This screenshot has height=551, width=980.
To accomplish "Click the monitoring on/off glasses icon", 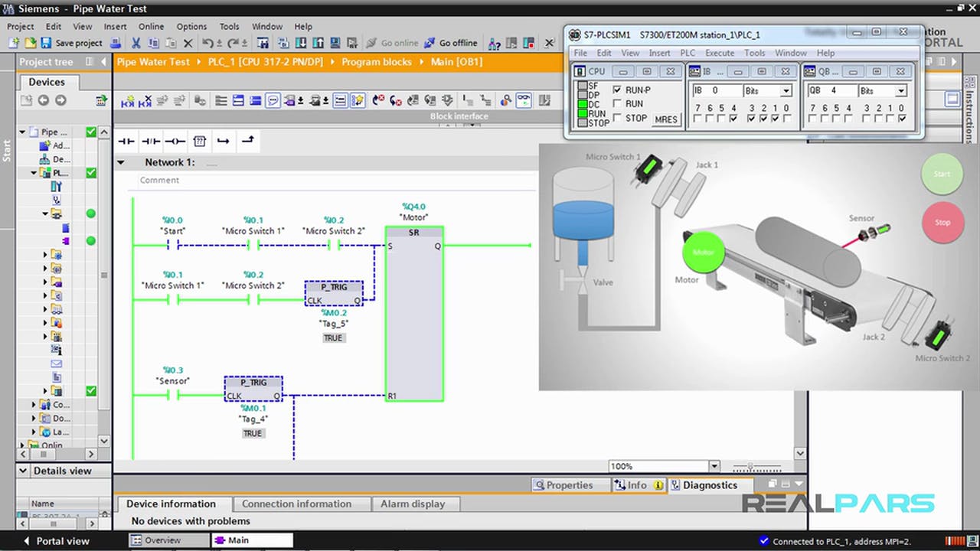I will click(x=524, y=100).
